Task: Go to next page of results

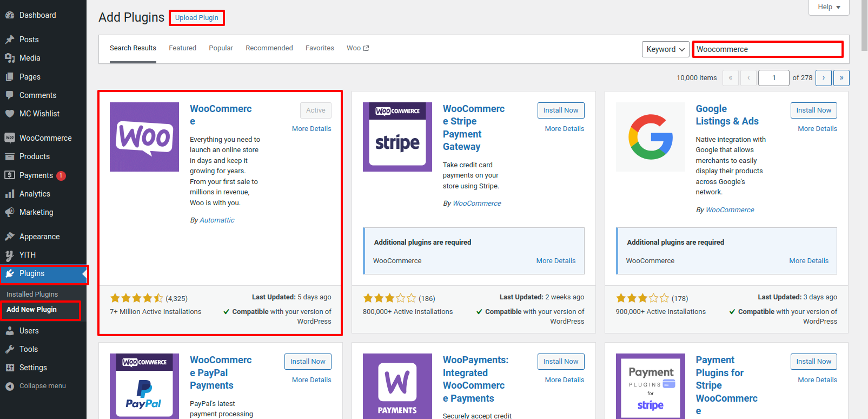Action: click(x=824, y=78)
